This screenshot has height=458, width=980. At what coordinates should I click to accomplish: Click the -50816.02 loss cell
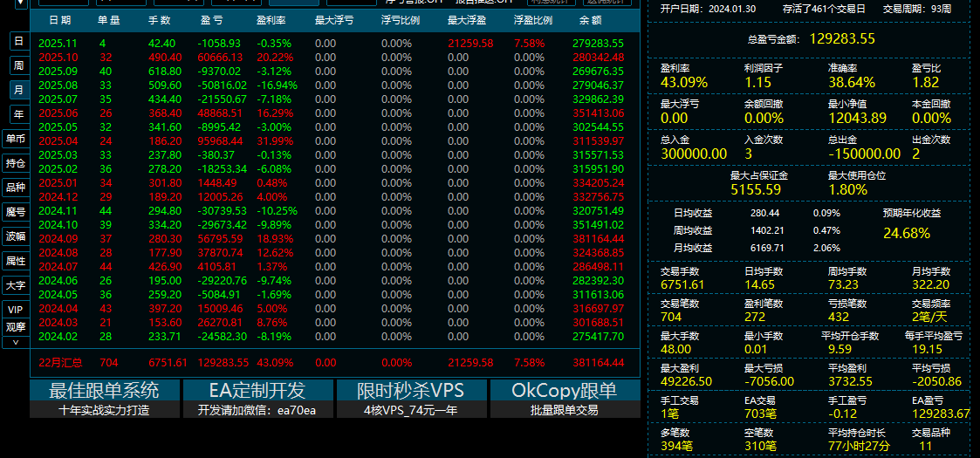(x=222, y=85)
